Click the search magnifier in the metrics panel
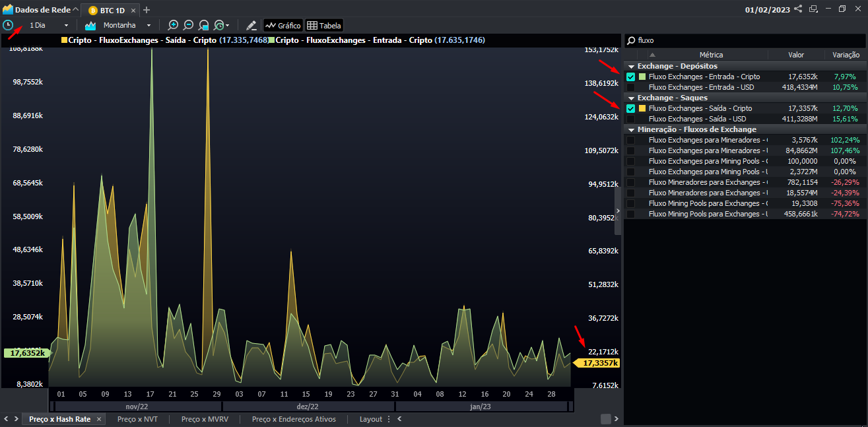The image size is (868, 427). tap(632, 40)
